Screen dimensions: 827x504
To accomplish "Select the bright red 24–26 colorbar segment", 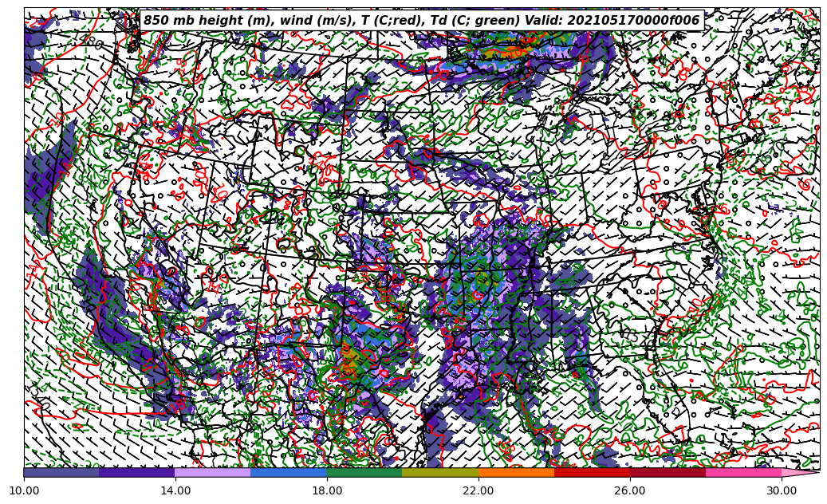I will pos(592,472).
